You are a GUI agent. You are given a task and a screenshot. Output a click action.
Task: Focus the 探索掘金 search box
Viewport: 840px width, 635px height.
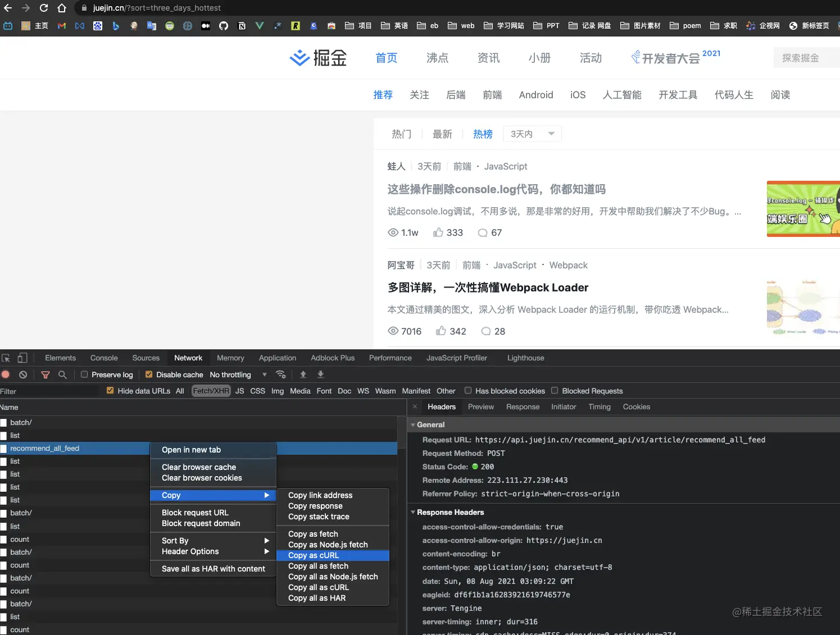[807, 58]
